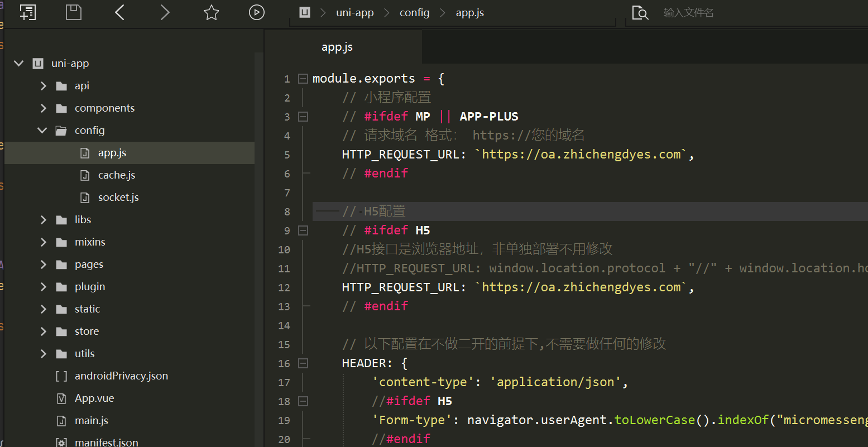Click 'content-type' on line 17
This screenshot has width=868, height=447.
[423, 382]
